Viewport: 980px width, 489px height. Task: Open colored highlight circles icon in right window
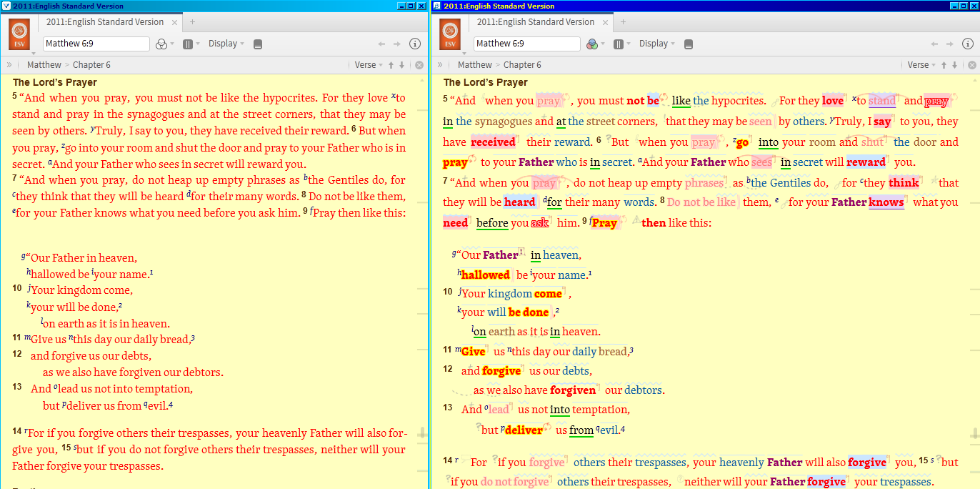coord(591,44)
